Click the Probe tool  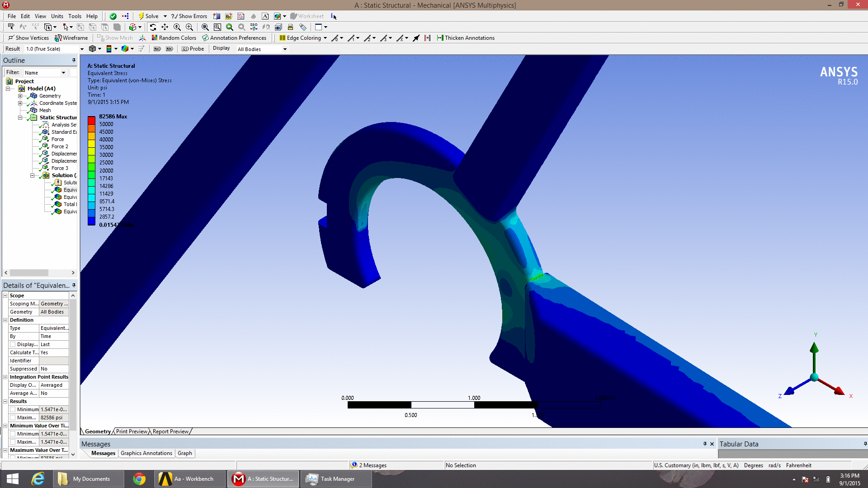193,49
